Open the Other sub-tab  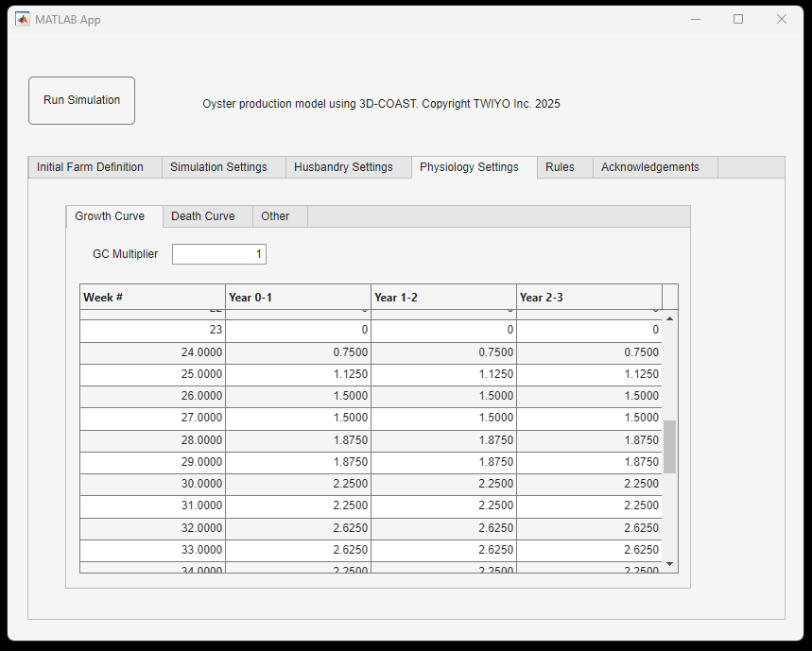click(275, 216)
